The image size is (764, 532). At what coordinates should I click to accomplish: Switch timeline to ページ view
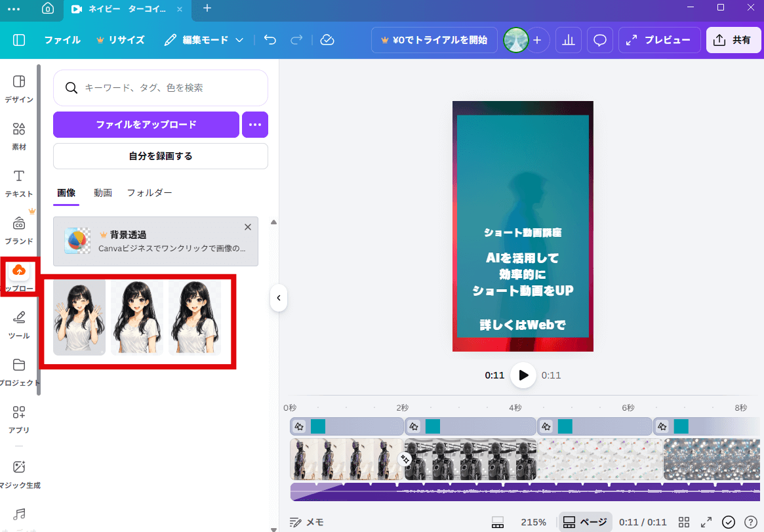point(584,522)
